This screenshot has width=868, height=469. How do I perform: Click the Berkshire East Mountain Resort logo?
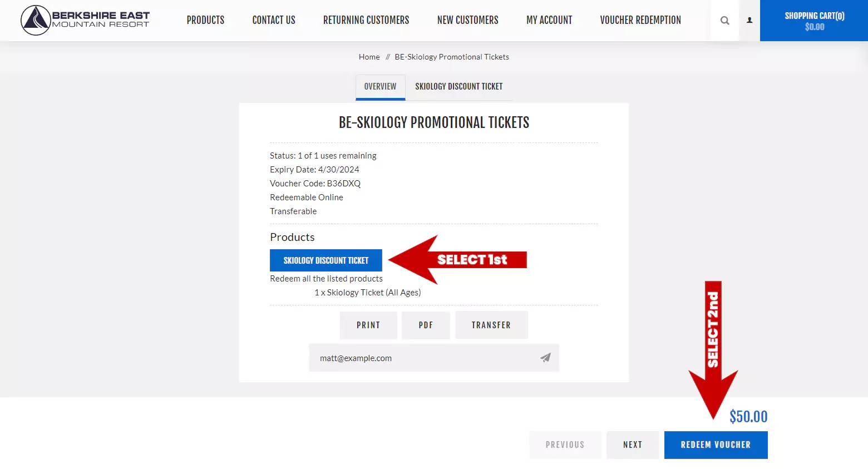click(85, 20)
